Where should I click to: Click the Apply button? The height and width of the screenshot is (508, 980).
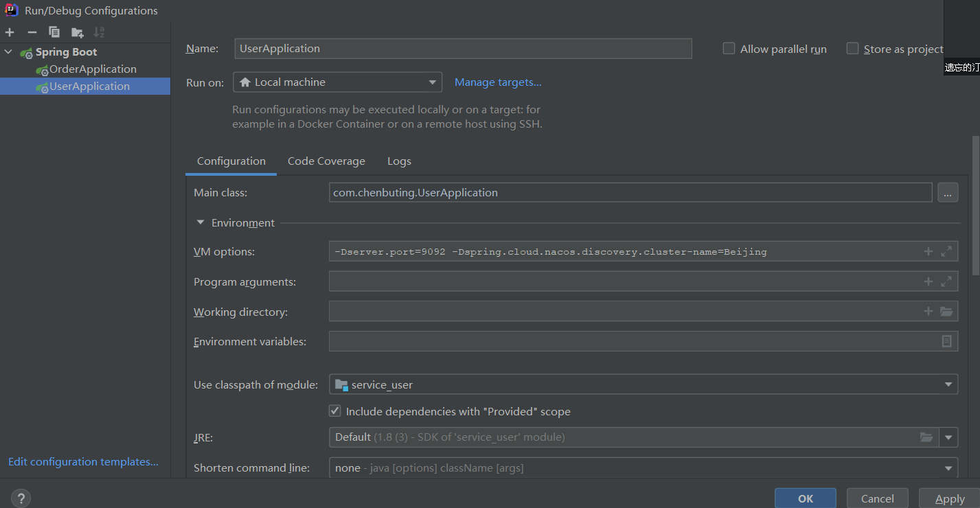click(950, 498)
